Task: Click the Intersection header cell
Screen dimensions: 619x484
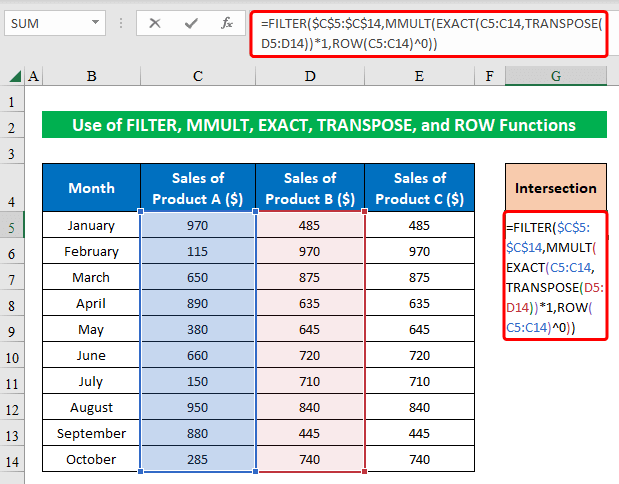Action: coord(555,188)
